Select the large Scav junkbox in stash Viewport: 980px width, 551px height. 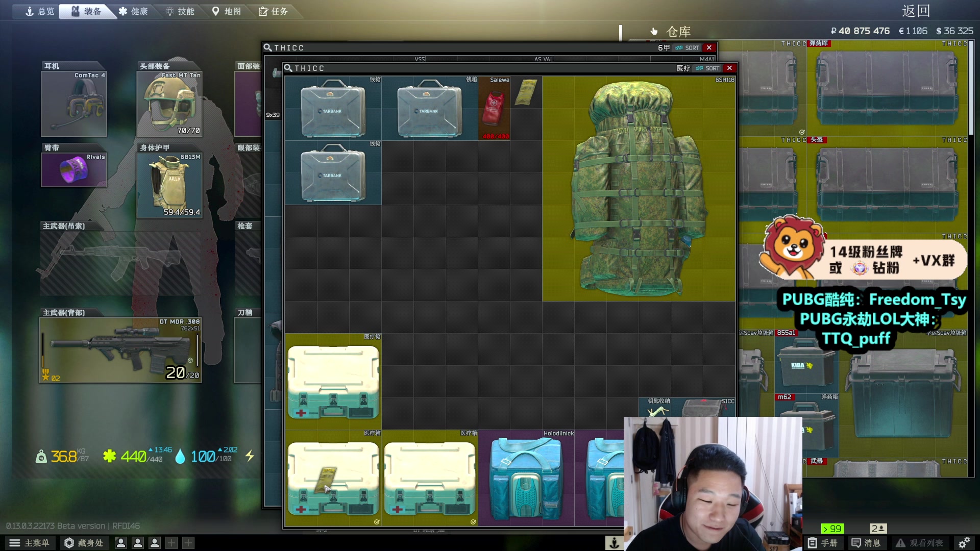[903, 393]
